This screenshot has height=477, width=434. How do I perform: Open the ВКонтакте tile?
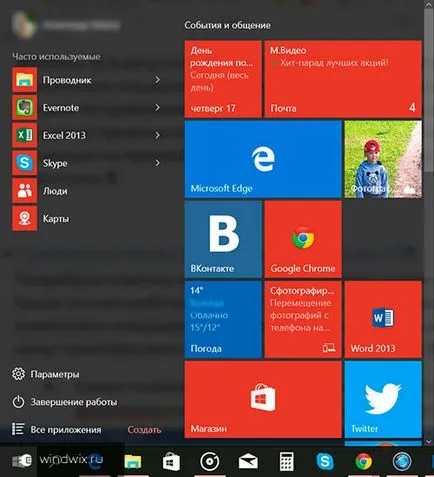pyautogui.click(x=223, y=239)
